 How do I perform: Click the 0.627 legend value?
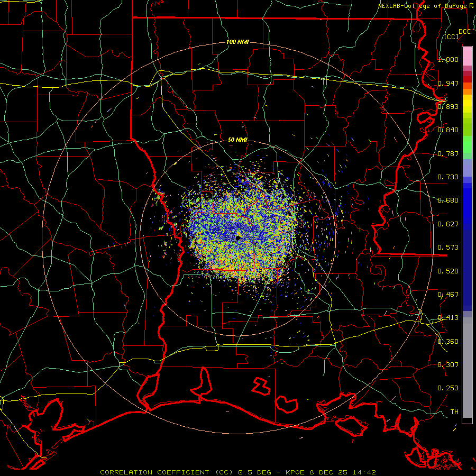448,224
